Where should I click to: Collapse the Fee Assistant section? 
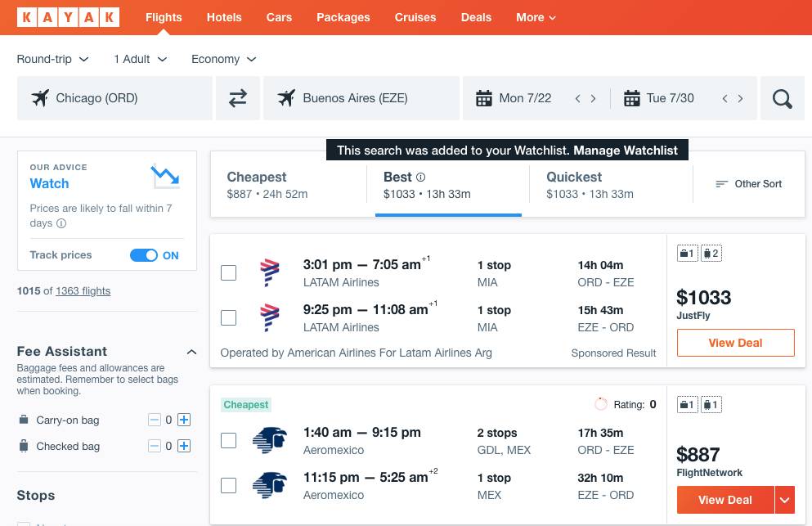(191, 352)
